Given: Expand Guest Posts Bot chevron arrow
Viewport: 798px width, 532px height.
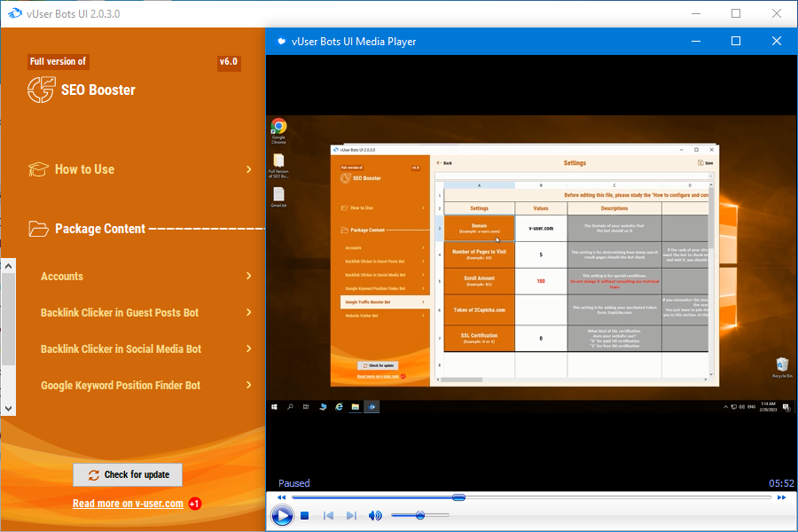Looking at the screenshot, I should (248, 312).
